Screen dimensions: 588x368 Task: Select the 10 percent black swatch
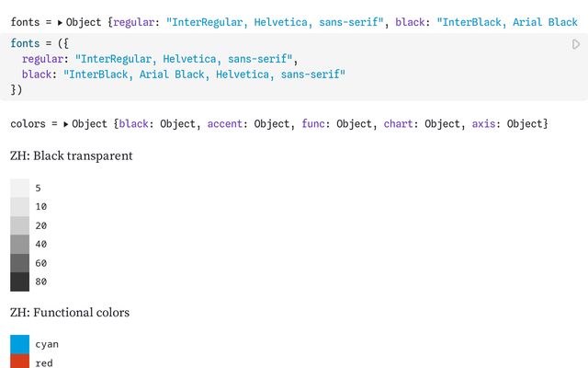click(x=19, y=207)
